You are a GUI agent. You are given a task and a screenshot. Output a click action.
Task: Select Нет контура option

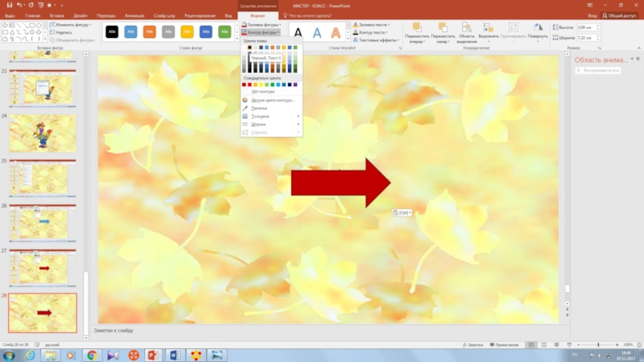tap(271, 92)
